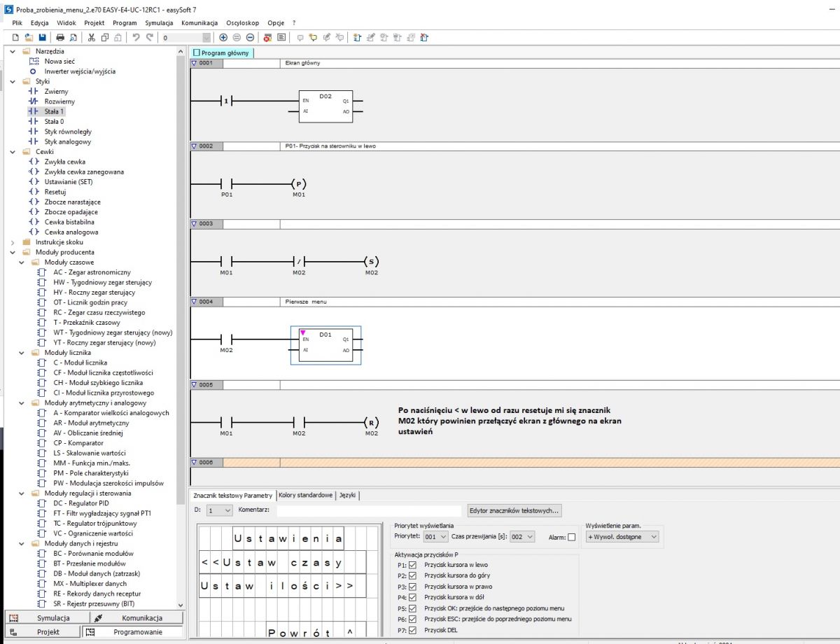
Task: Uncheck P1 Przycisk kursora w lewo
Action: [412, 565]
